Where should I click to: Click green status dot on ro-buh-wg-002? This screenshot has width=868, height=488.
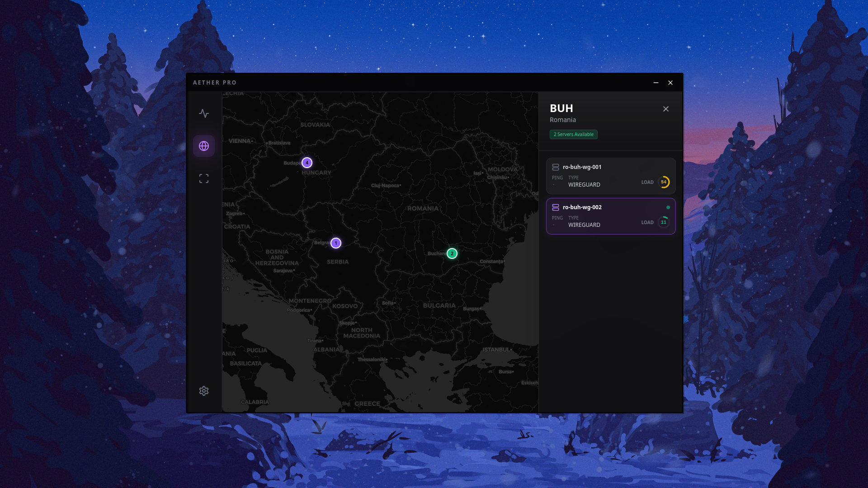(x=668, y=207)
